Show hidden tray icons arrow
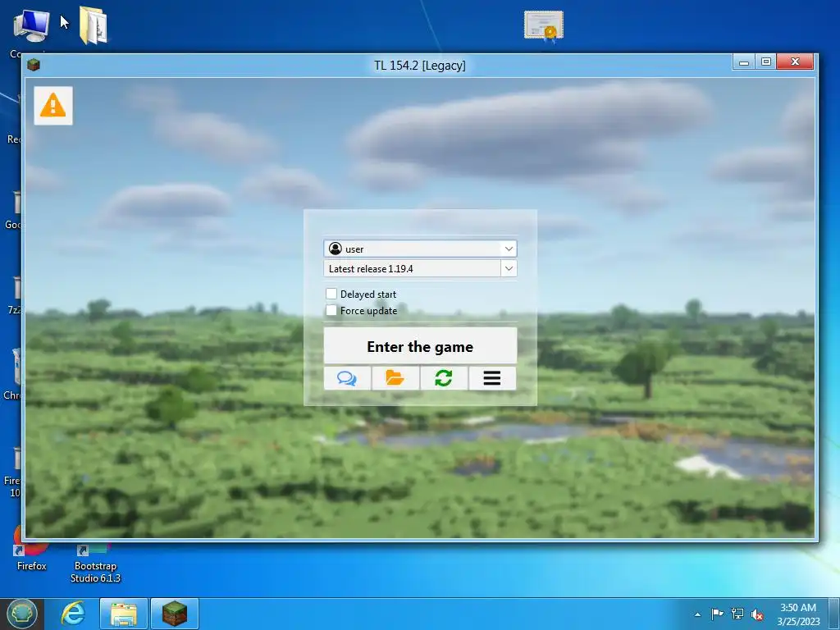 pos(697,614)
